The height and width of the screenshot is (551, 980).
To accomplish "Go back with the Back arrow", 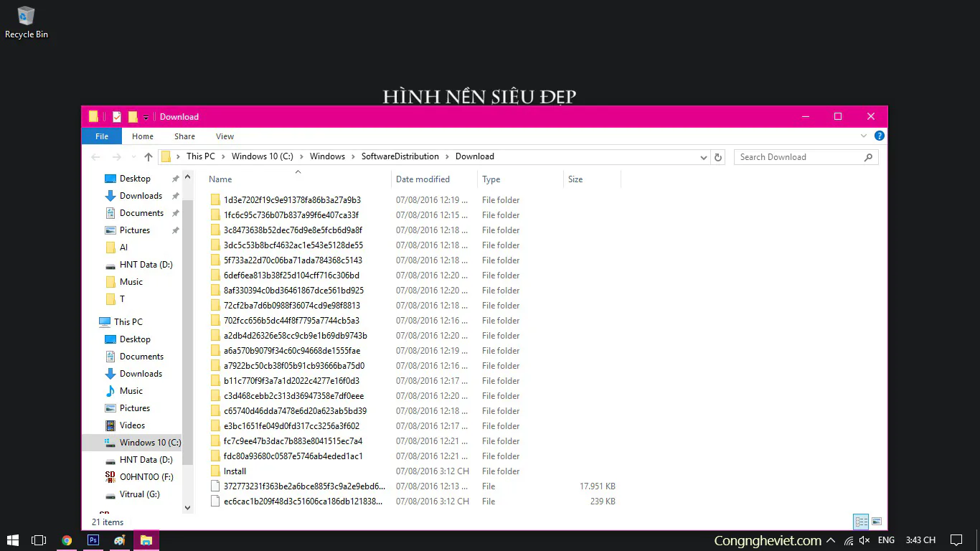I will (x=95, y=156).
